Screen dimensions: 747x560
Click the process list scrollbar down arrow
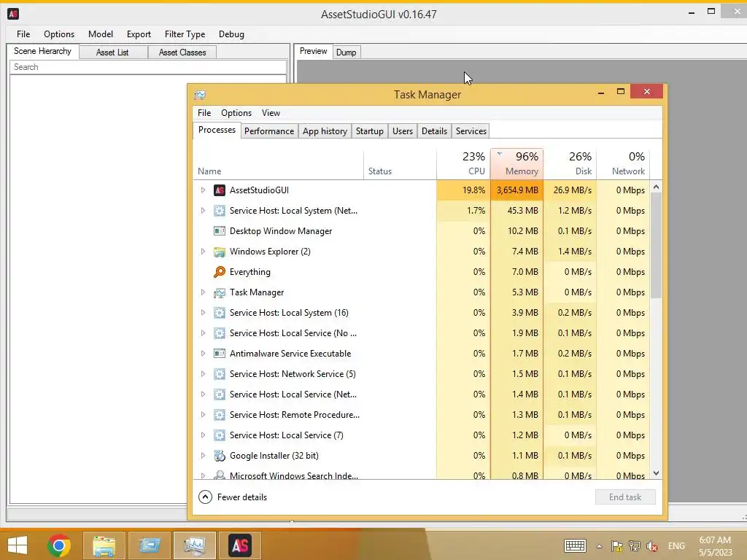656,473
